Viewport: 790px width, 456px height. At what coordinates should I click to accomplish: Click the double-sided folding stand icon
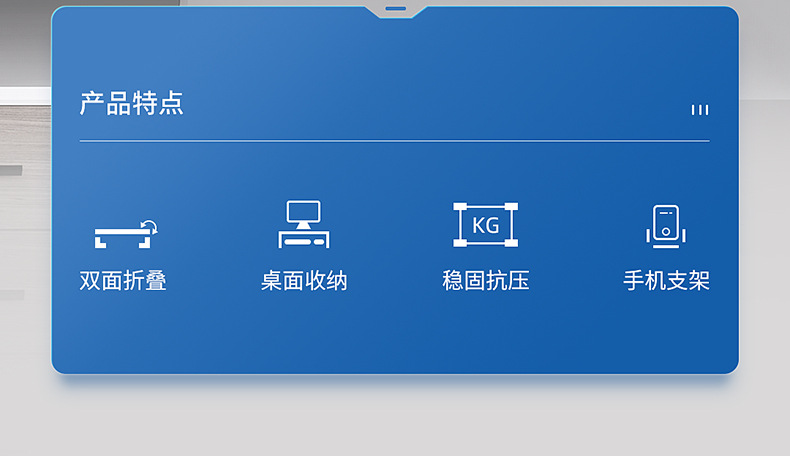(126, 234)
